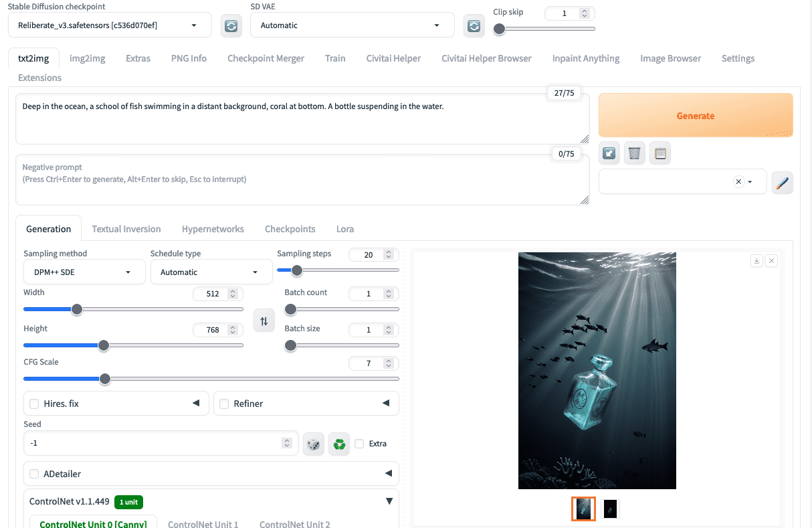Select ControlNet Unit 0 [Canny] tab
The image size is (812, 528).
tap(93, 524)
